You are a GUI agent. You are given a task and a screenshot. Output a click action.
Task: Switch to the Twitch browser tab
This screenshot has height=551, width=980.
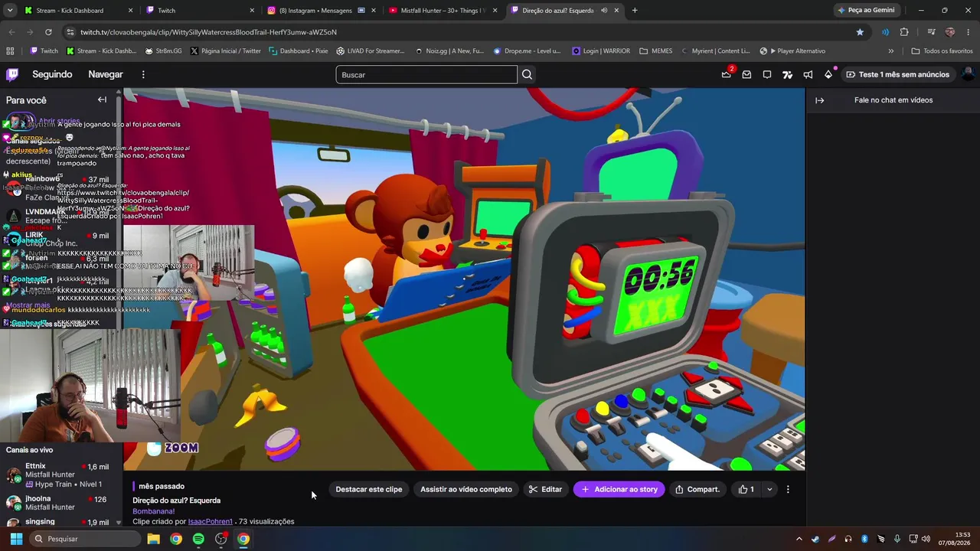tap(199, 11)
